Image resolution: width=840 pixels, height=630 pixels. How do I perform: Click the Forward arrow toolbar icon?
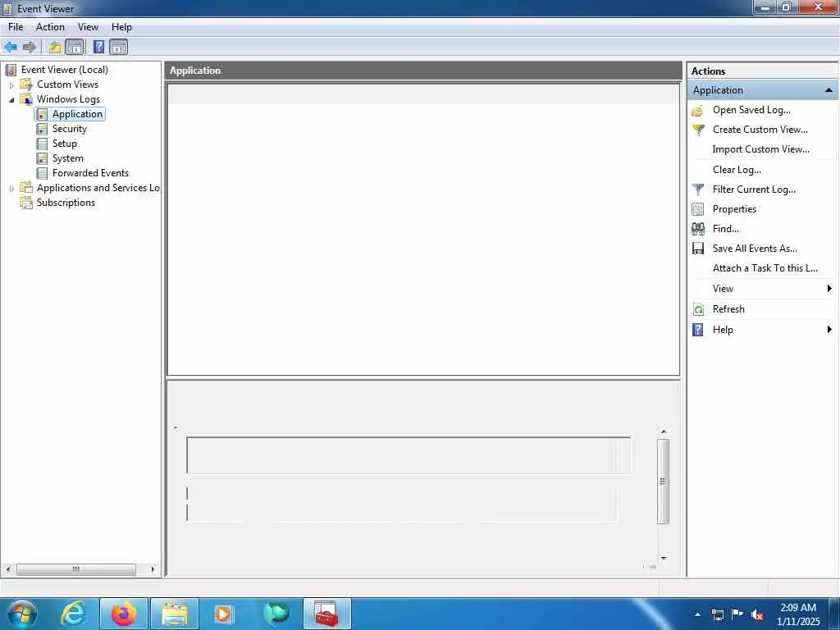click(x=29, y=47)
